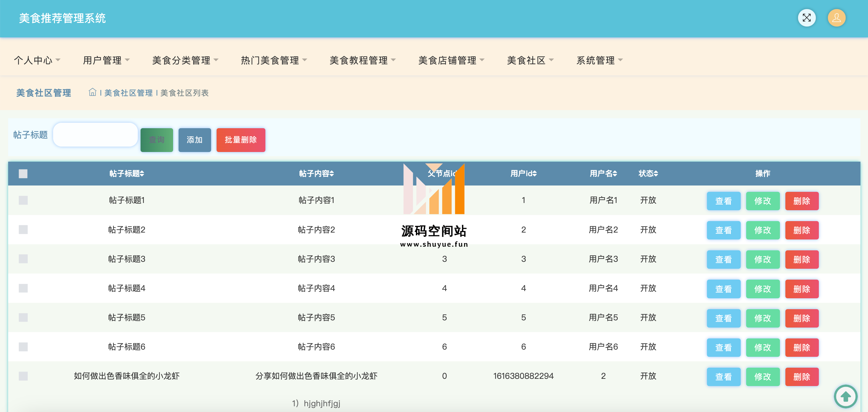Screen dimensions: 868x412
Task: Check the row for 帖子标题6
Action: (x=23, y=347)
